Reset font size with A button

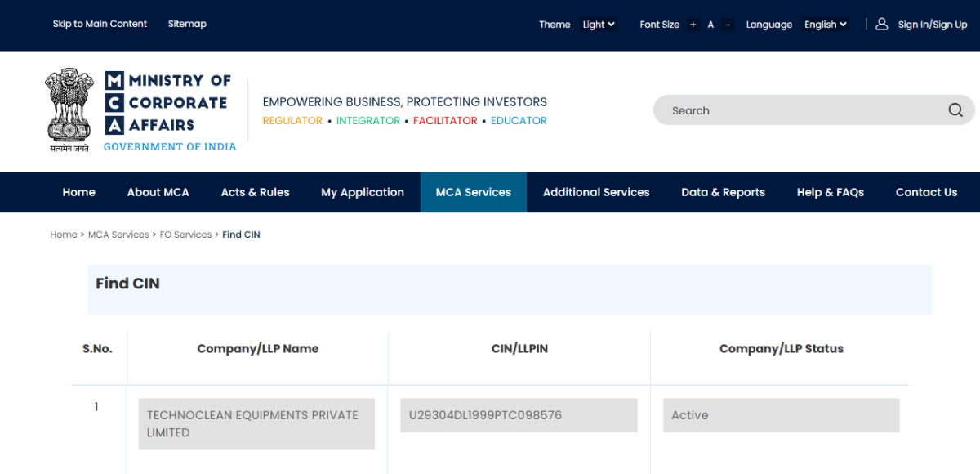coord(710,25)
